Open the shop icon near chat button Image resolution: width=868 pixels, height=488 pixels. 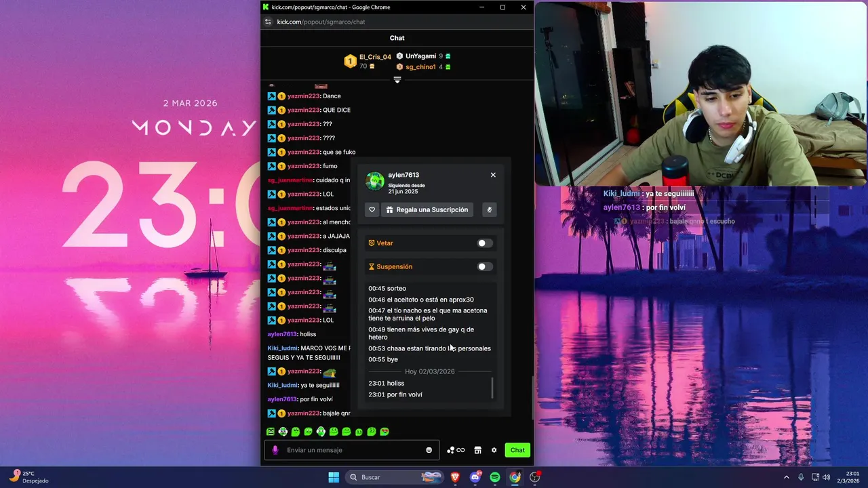point(477,450)
